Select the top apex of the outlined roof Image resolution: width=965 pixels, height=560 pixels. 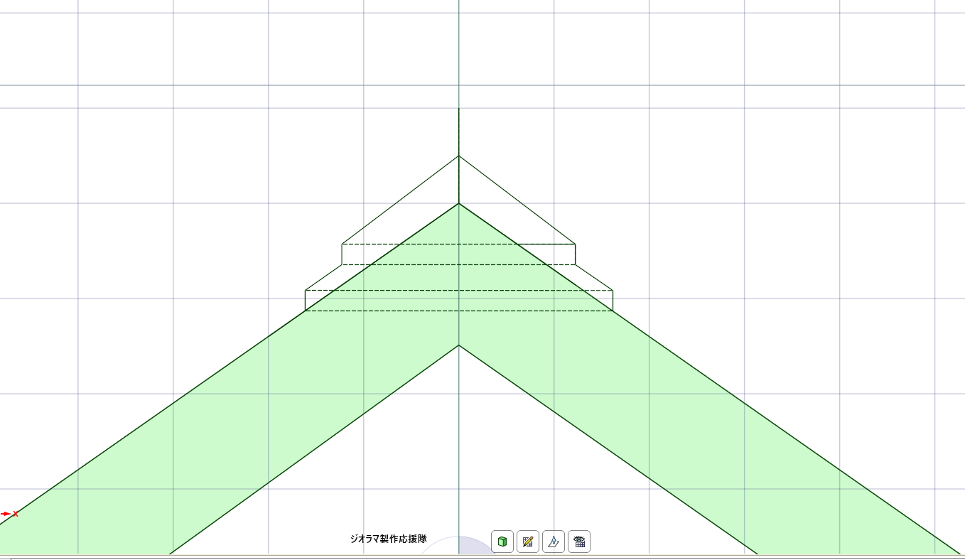pyautogui.click(x=458, y=156)
